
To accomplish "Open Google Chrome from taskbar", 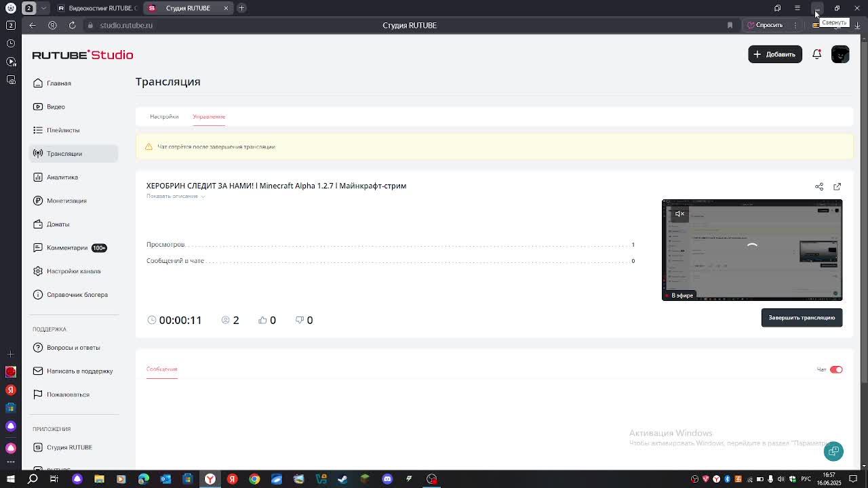I will pyautogui.click(x=254, y=479).
